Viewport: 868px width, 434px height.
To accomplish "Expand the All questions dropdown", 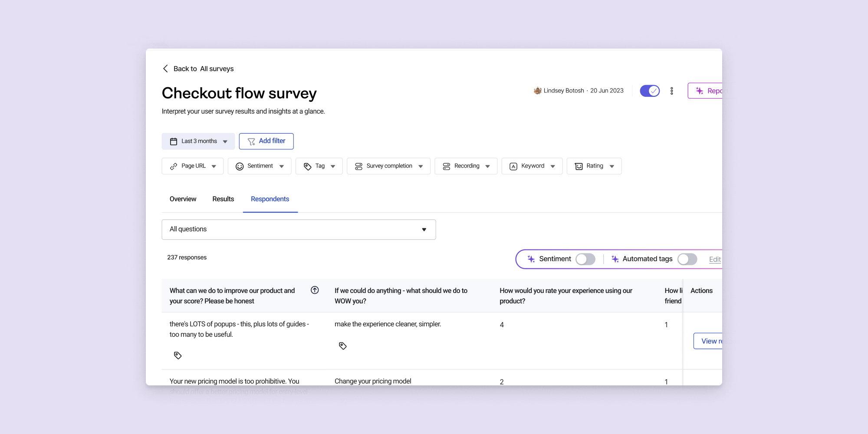I will (299, 230).
